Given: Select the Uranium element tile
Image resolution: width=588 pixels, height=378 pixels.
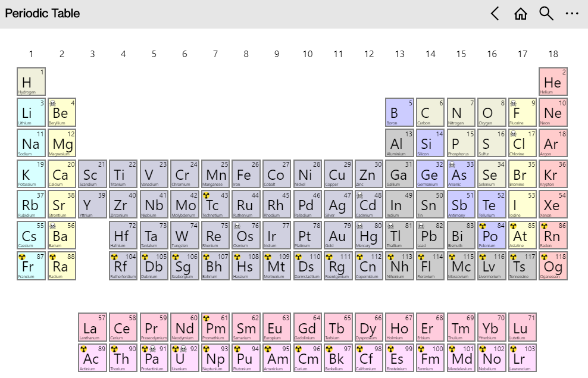Looking at the screenshot, I should [184, 358].
